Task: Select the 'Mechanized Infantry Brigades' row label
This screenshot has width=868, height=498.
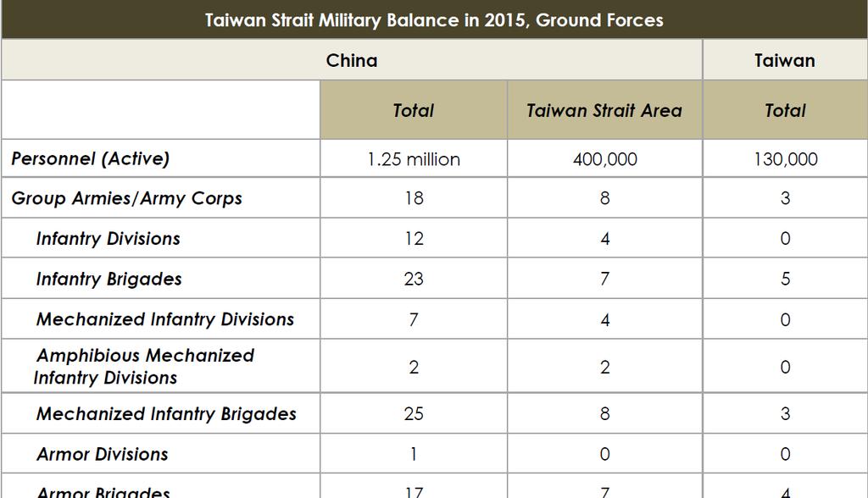Action: 166,414
